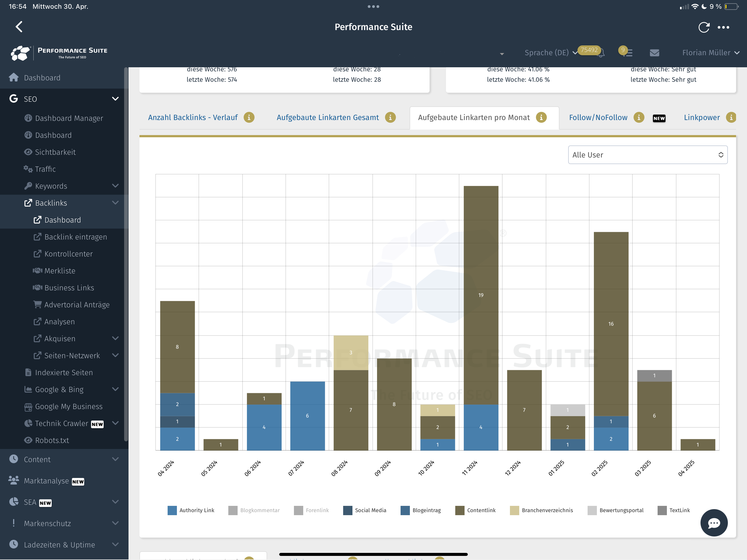This screenshot has width=747, height=560.
Task: Toggle Bewertungsportal series in legend
Action: (x=616, y=510)
